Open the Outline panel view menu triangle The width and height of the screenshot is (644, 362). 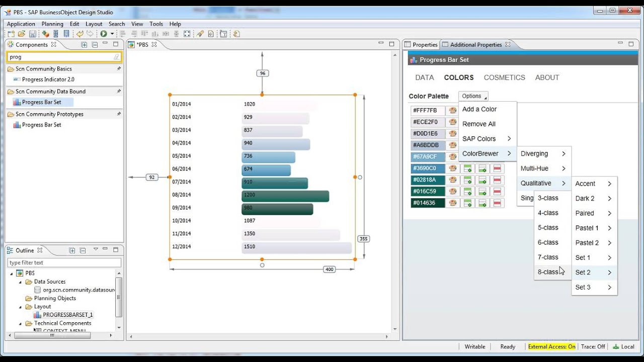96,249
